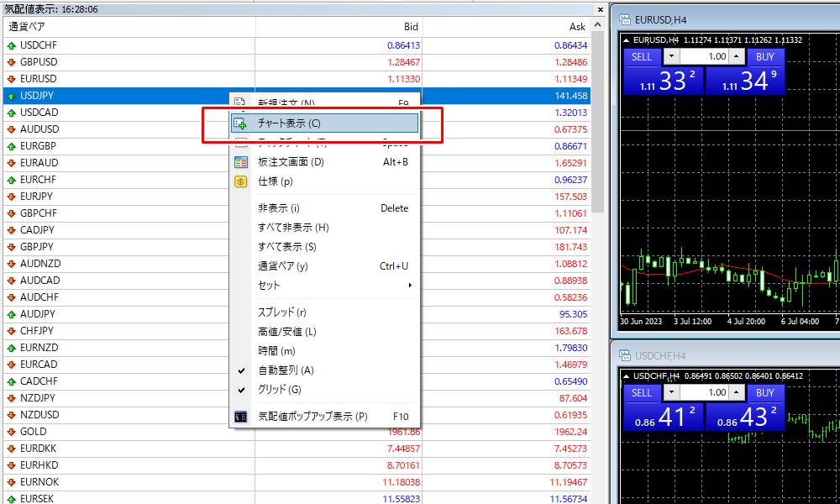Click the green up arrow beside USDCHF
This screenshot has height=504, width=840.
coord(10,45)
